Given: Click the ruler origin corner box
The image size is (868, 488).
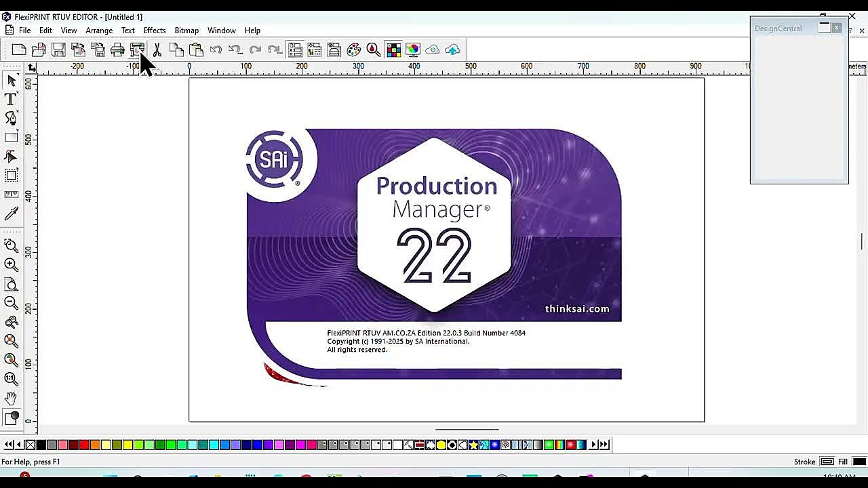Looking at the screenshot, I should pos(31,67).
